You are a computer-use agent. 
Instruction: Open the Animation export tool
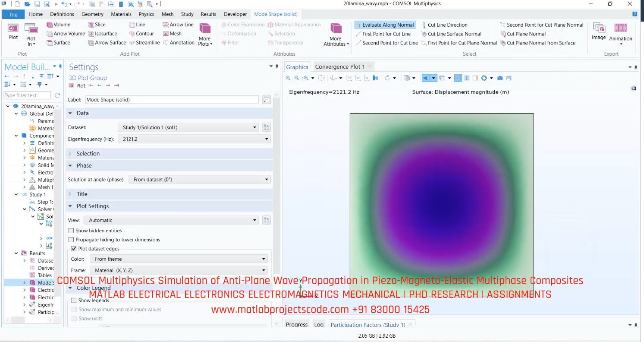coord(620,31)
